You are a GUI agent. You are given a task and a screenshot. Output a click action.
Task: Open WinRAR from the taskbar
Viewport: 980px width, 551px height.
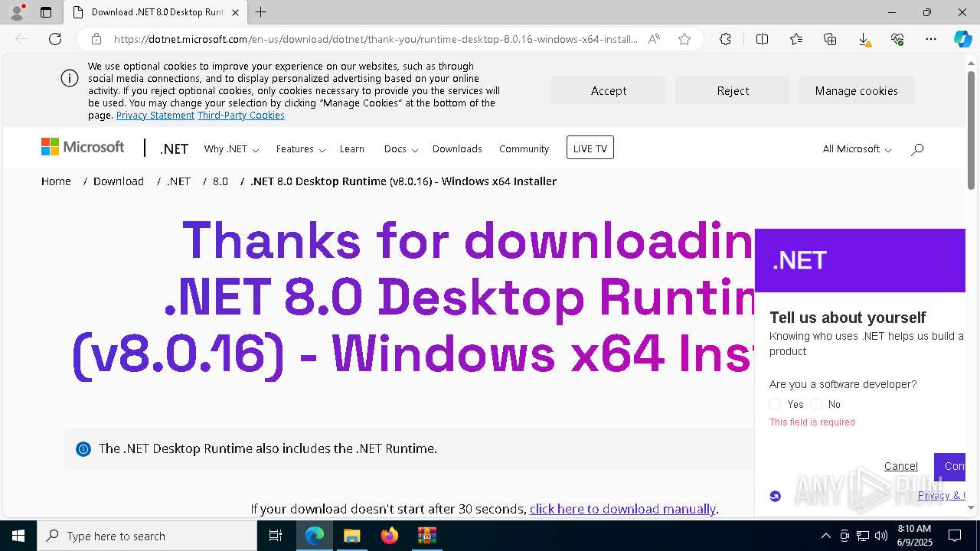[426, 536]
